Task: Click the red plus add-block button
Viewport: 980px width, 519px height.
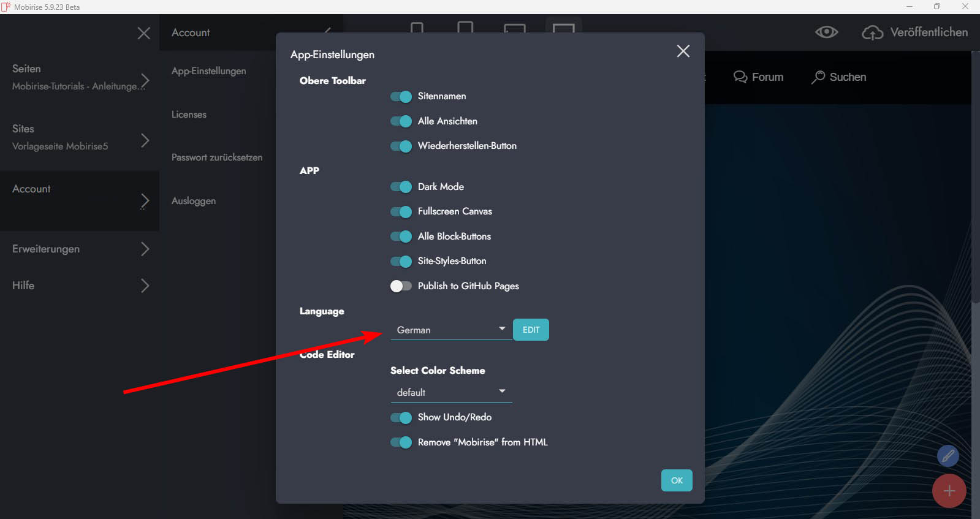Action: point(949,491)
